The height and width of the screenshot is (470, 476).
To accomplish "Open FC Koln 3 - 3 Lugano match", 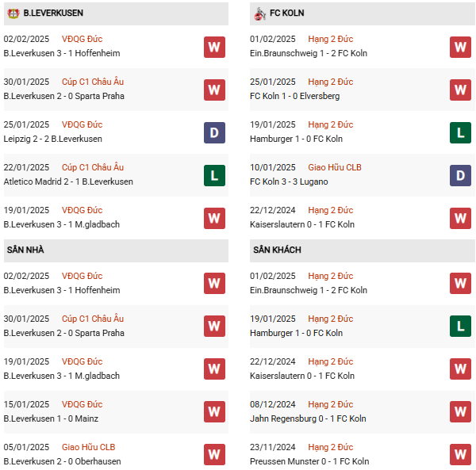I will tap(289, 182).
